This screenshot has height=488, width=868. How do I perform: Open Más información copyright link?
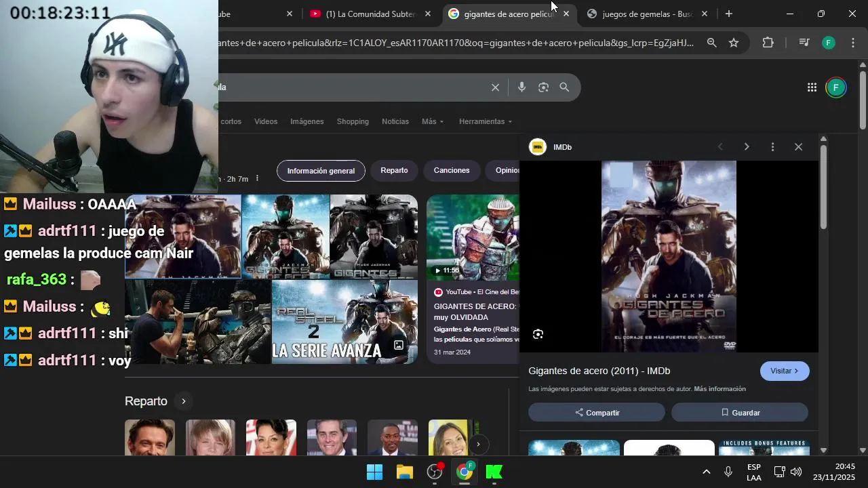click(719, 389)
